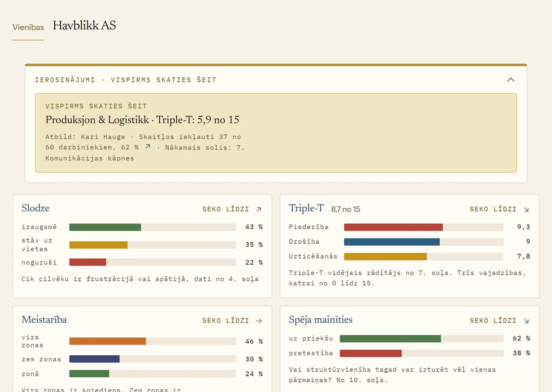552x392 pixels.
Task: Click the green "izaugsmē" bar in Slodze
Action: (x=105, y=227)
